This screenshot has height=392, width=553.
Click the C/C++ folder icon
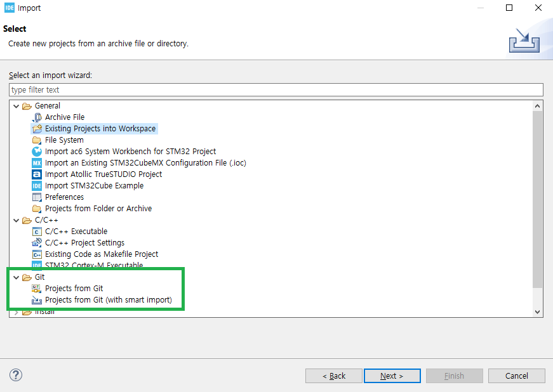coord(27,220)
